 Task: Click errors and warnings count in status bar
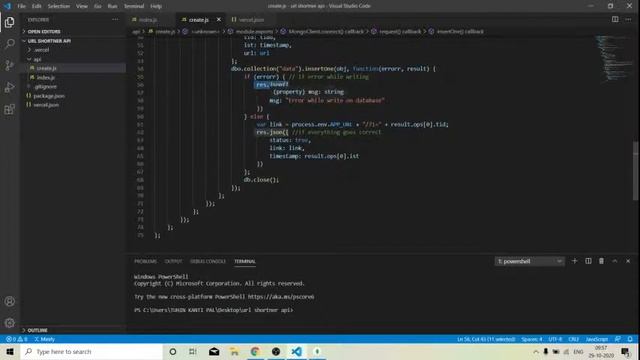(x=16, y=339)
